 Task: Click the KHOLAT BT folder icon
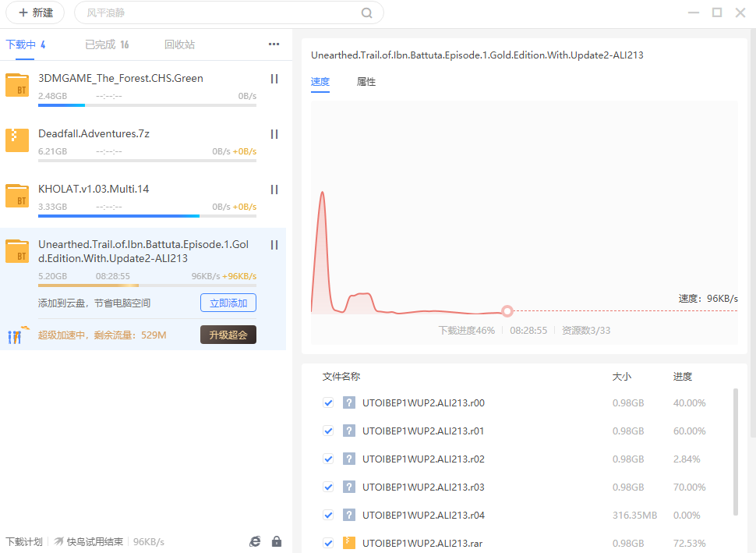point(17,195)
